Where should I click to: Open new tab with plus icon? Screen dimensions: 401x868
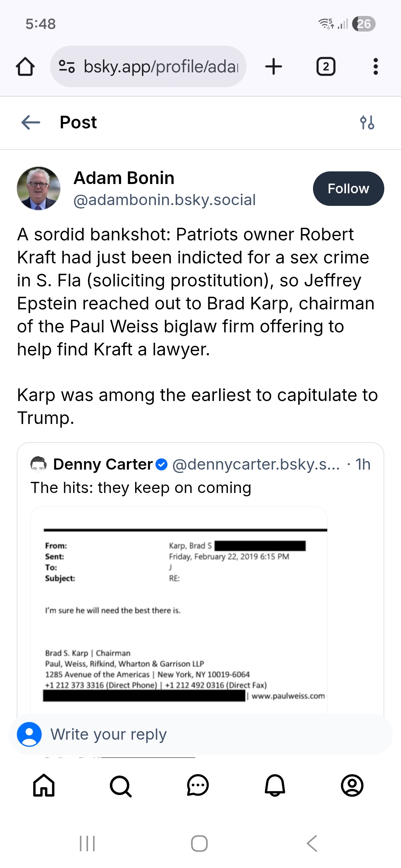coord(274,67)
